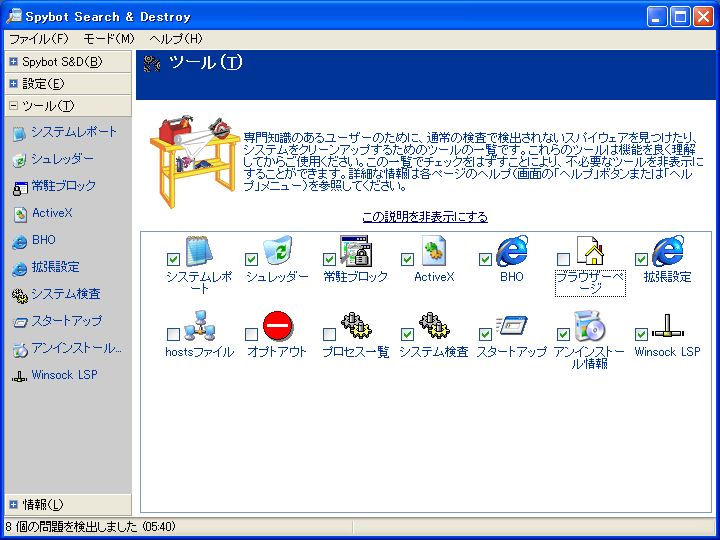The image size is (720, 540).
Task: Uncheck the BHO checkbox in the grid
Action: [485, 259]
